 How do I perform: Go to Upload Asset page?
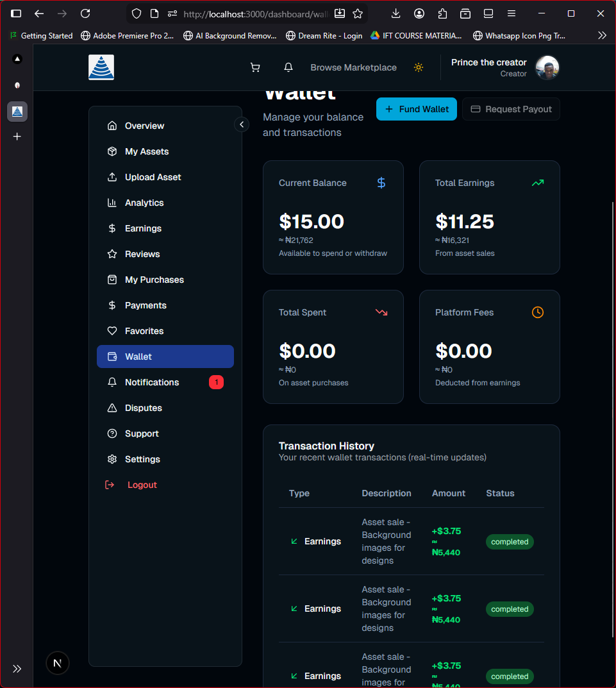pyautogui.click(x=153, y=177)
